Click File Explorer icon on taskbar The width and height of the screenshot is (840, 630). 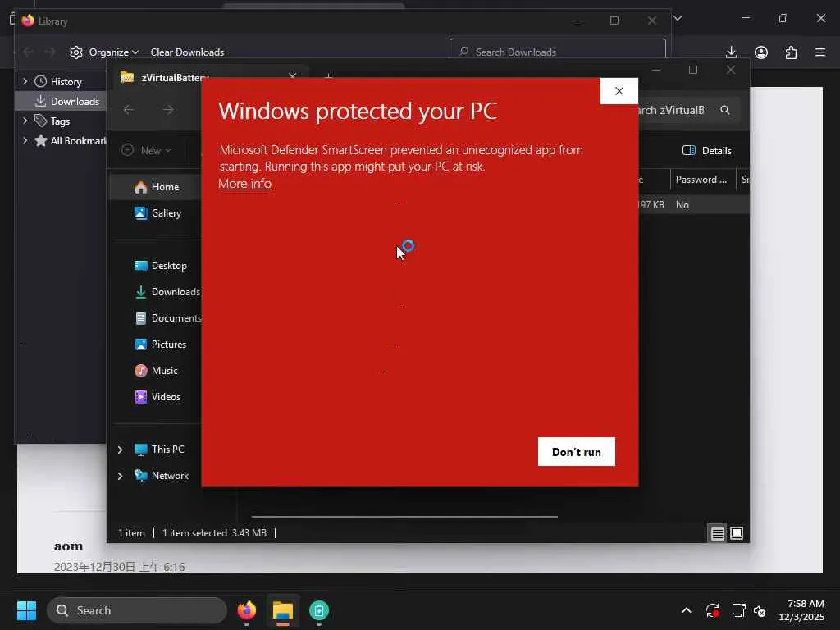[x=283, y=610]
